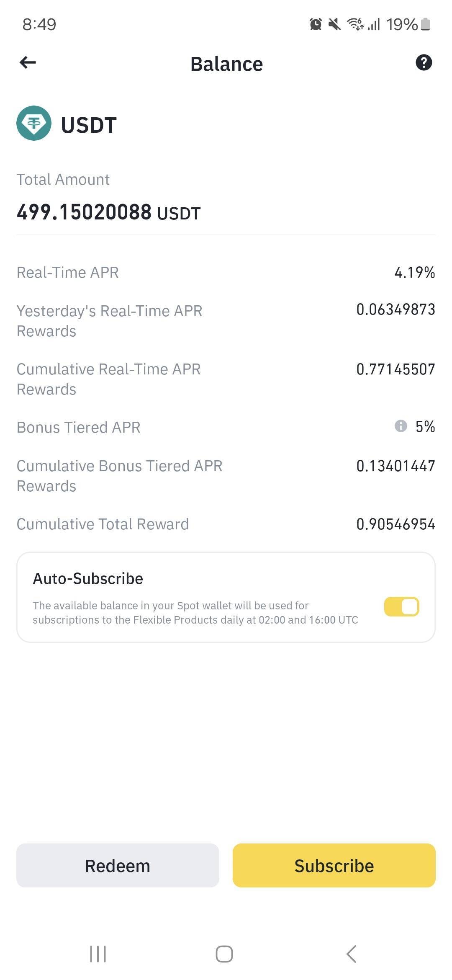Tap the muted sound status icon
Screen dimensions: 452x980
click(x=334, y=24)
